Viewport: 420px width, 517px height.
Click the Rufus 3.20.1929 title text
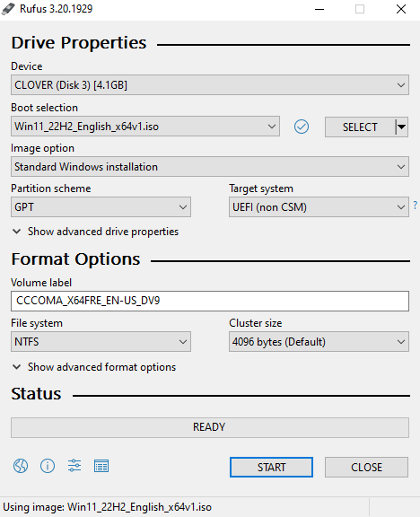56,9
